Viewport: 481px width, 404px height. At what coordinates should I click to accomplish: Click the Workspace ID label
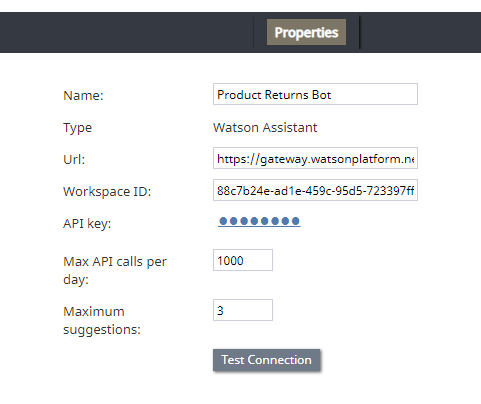[107, 192]
